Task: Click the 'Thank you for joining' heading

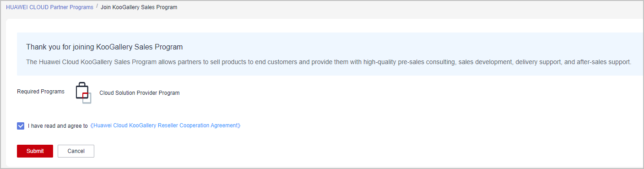Action: [x=104, y=47]
